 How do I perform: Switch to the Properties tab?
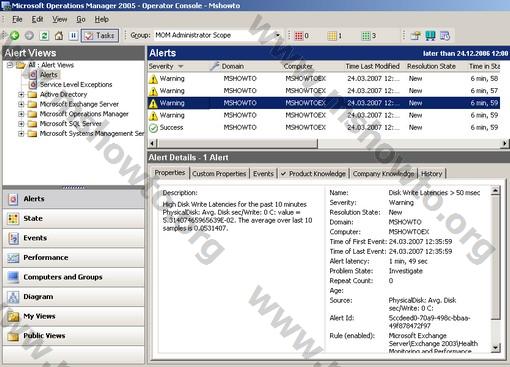[x=170, y=173]
